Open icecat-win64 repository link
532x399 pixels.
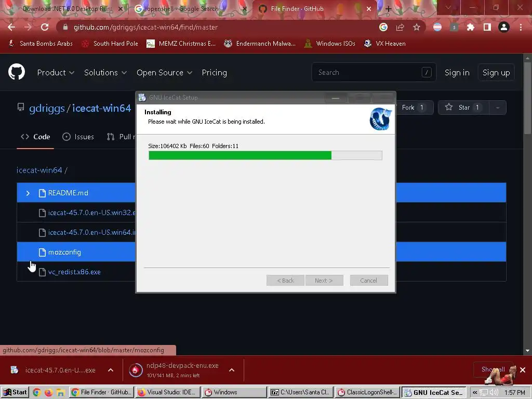pos(101,108)
